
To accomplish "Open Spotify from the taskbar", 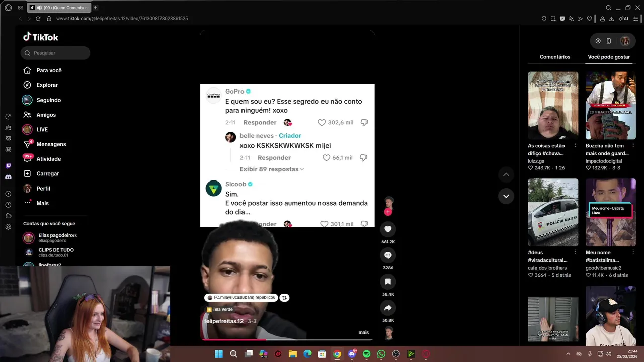I will [366, 354].
